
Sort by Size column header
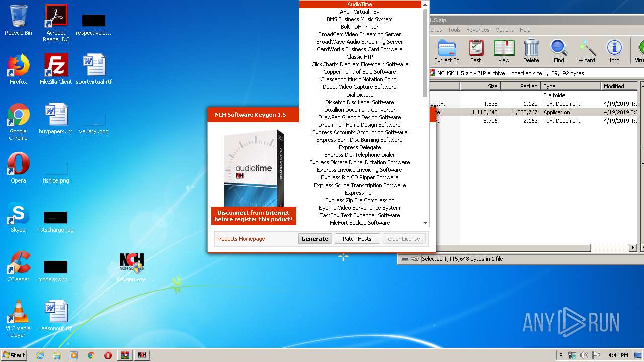480,86
